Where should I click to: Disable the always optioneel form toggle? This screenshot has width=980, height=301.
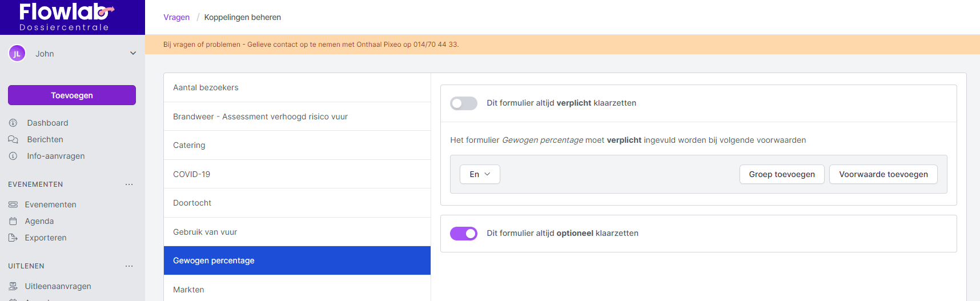pyautogui.click(x=464, y=234)
